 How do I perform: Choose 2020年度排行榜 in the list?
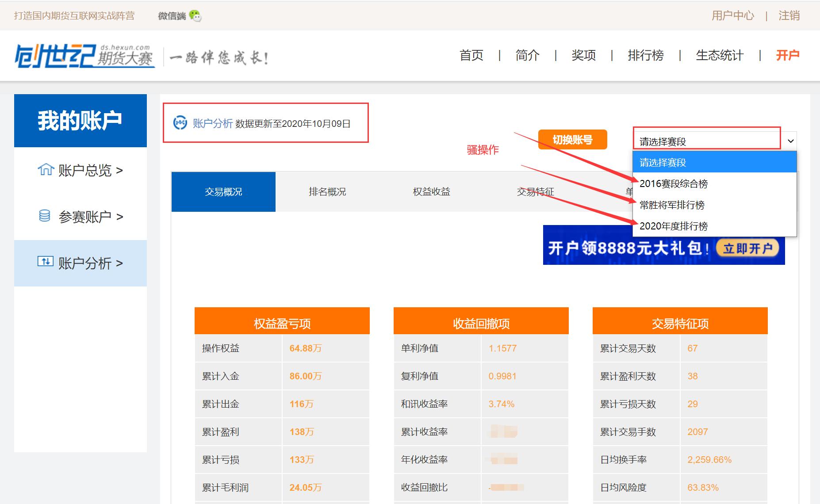(x=674, y=226)
